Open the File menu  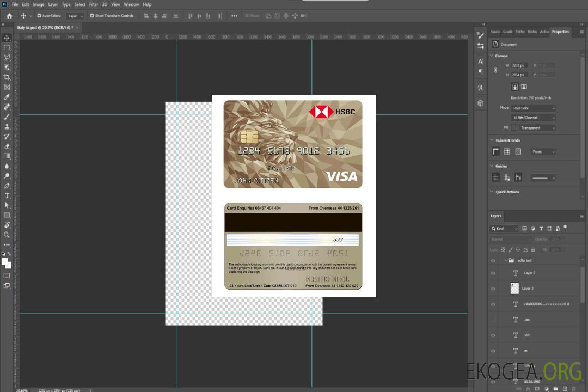tap(15, 4)
